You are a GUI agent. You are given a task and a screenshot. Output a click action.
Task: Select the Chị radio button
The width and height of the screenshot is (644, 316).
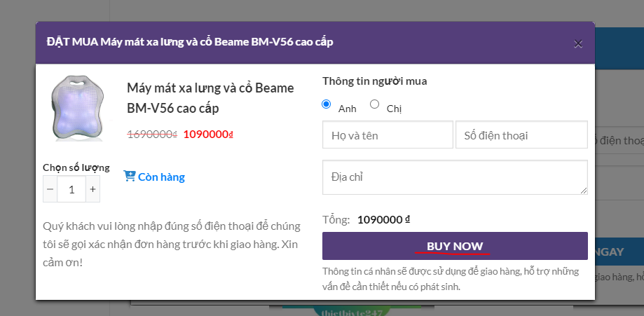coord(374,104)
